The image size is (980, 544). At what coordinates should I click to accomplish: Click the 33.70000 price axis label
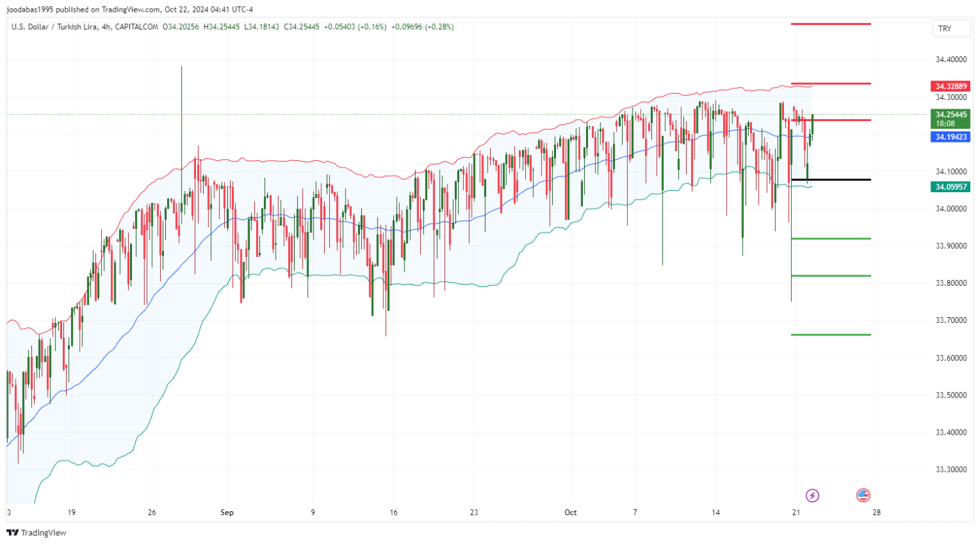[951, 320]
